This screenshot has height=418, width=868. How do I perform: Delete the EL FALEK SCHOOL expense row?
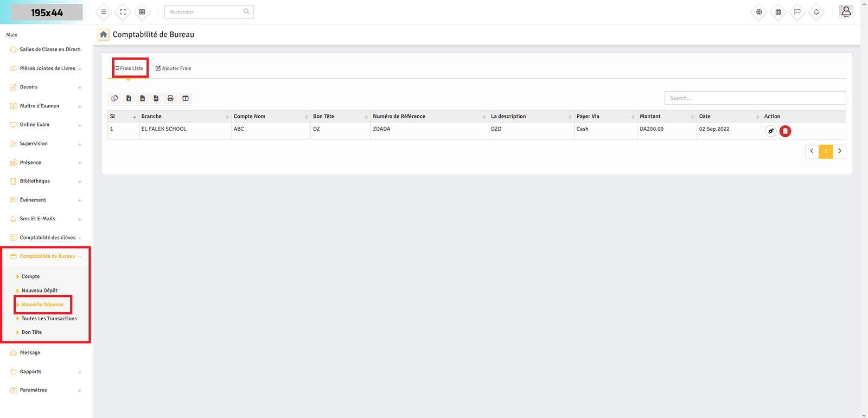785,131
